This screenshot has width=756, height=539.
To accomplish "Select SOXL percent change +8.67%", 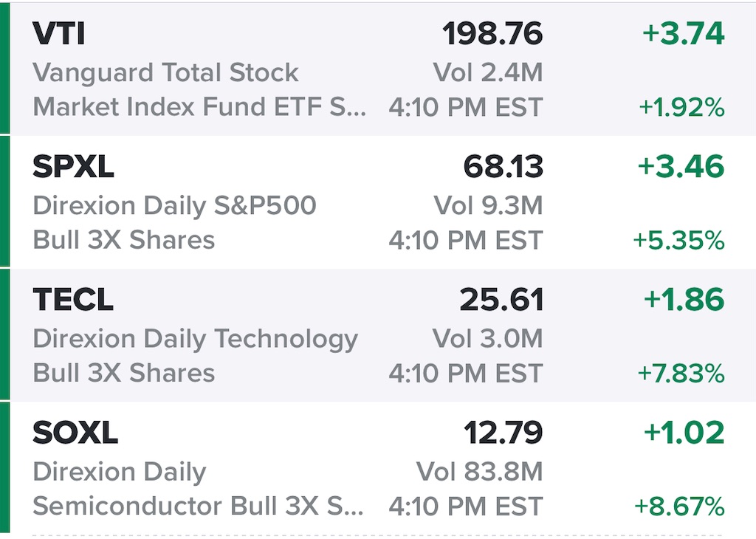I will (679, 507).
